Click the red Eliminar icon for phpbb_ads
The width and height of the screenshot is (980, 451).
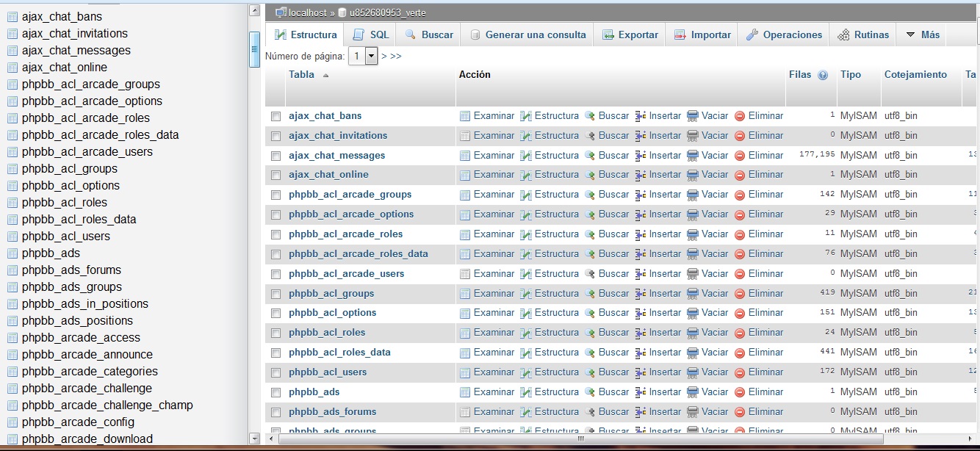[x=740, y=392]
